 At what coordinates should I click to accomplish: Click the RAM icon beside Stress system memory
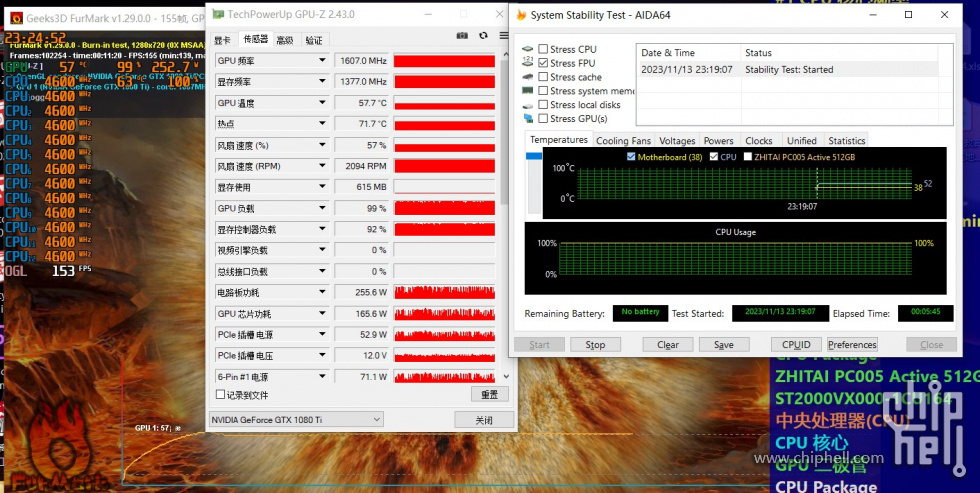[x=528, y=91]
